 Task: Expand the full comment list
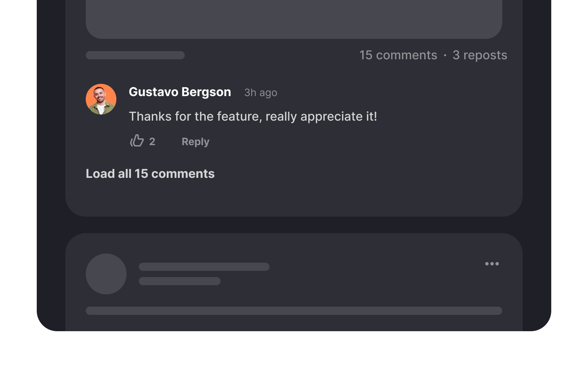point(150,173)
